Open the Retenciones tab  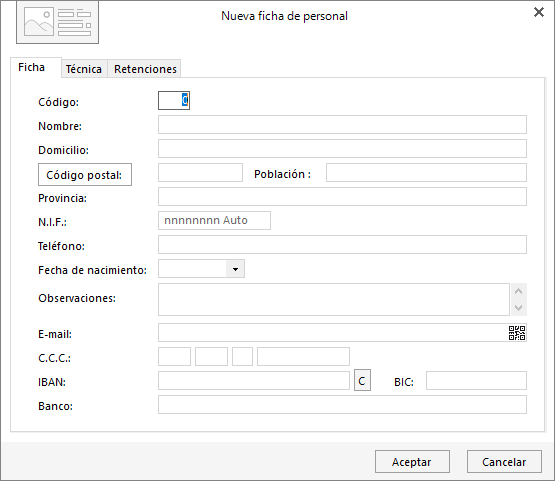(x=145, y=69)
